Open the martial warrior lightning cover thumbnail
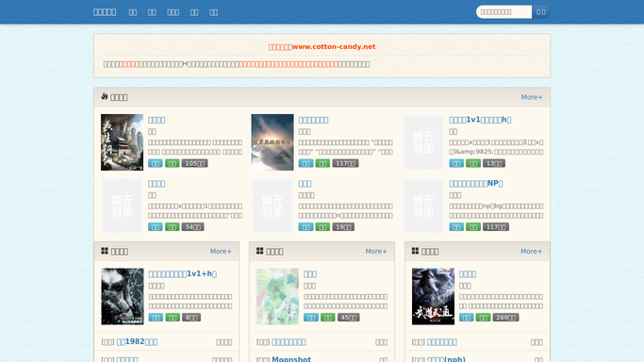 coord(433,296)
